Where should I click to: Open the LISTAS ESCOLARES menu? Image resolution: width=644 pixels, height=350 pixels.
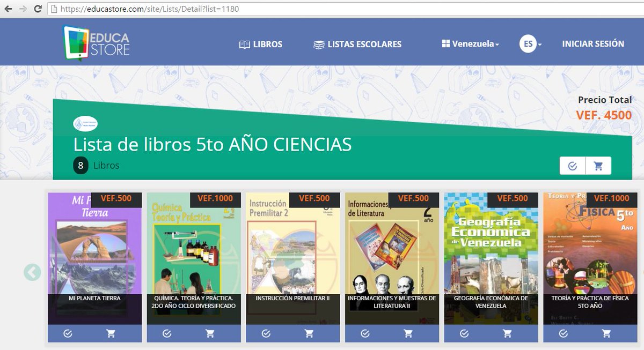pos(357,44)
